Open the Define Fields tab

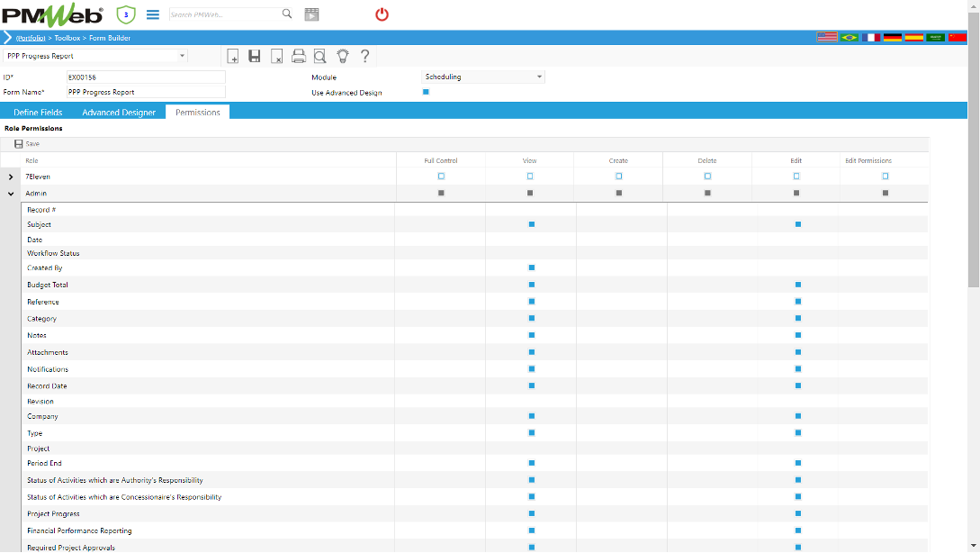click(x=38, y=113)
